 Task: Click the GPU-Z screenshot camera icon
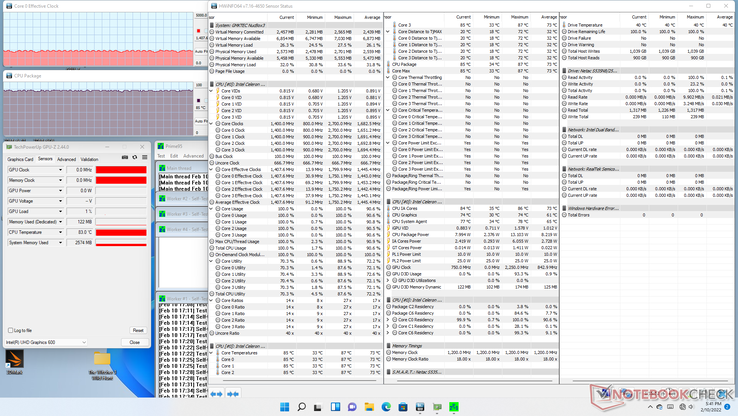tap(125, 158)
